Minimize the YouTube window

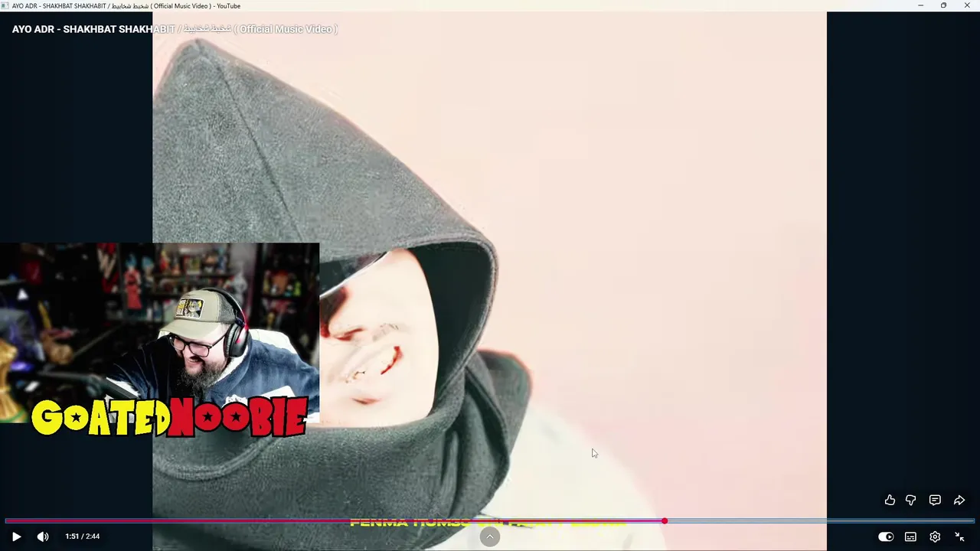click(920, 5)
